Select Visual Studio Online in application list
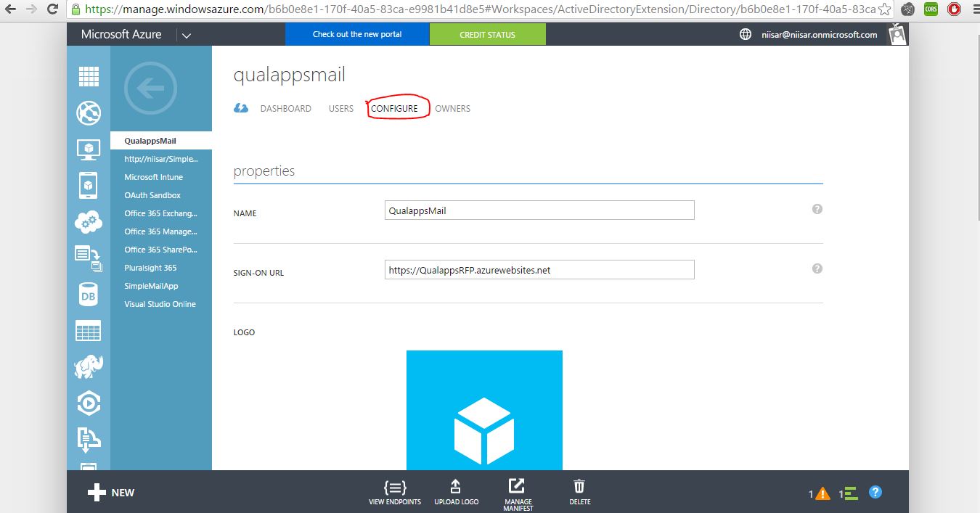 161,304
